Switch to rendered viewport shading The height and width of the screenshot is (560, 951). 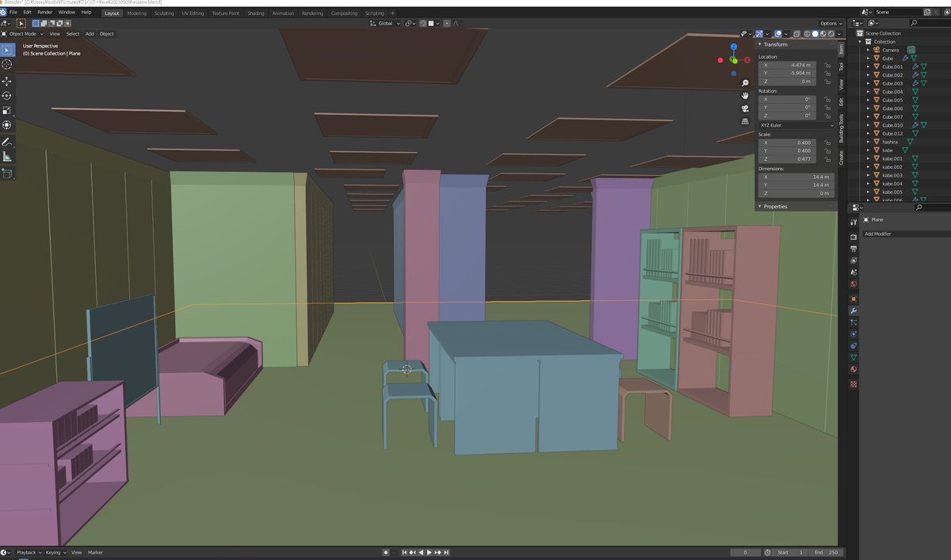831,34
